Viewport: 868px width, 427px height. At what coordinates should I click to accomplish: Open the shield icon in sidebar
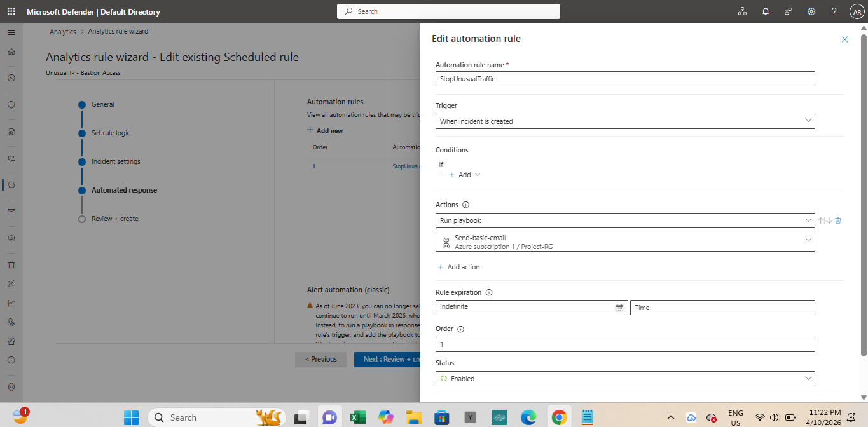[x=11, y=105]
